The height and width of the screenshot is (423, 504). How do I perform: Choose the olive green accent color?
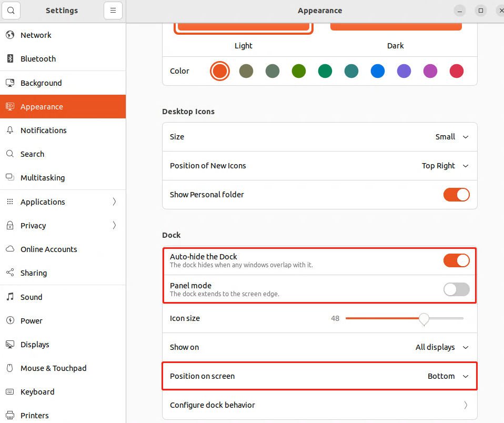click(299, 71)
